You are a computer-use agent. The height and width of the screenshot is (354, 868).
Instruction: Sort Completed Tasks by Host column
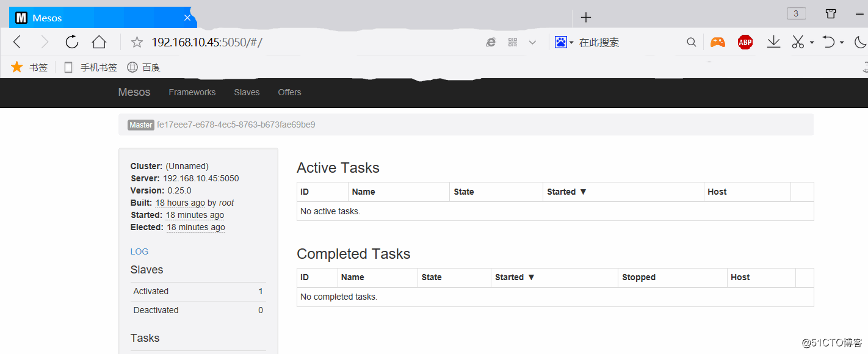[740, 277]
